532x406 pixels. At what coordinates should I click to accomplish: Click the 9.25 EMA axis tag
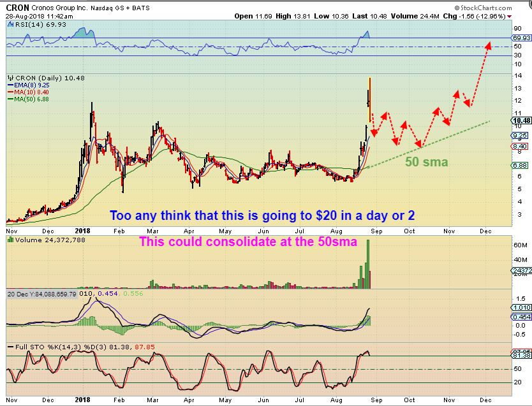(x=519, y=136)
